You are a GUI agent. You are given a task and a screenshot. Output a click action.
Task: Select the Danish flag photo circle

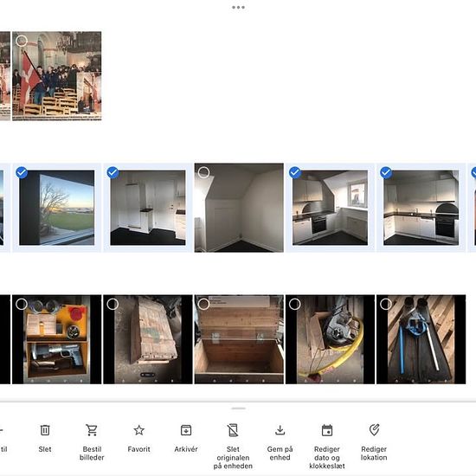(22, 41)
